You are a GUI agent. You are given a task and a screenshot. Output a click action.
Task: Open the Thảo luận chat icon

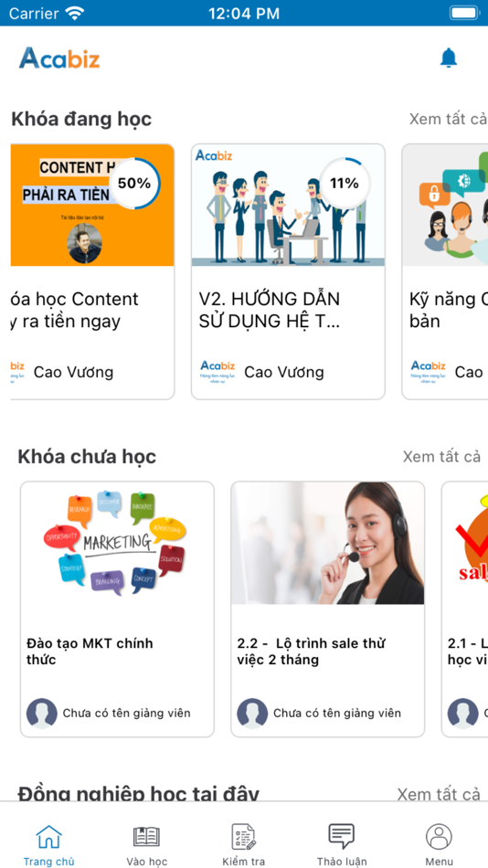pos(342,836)
